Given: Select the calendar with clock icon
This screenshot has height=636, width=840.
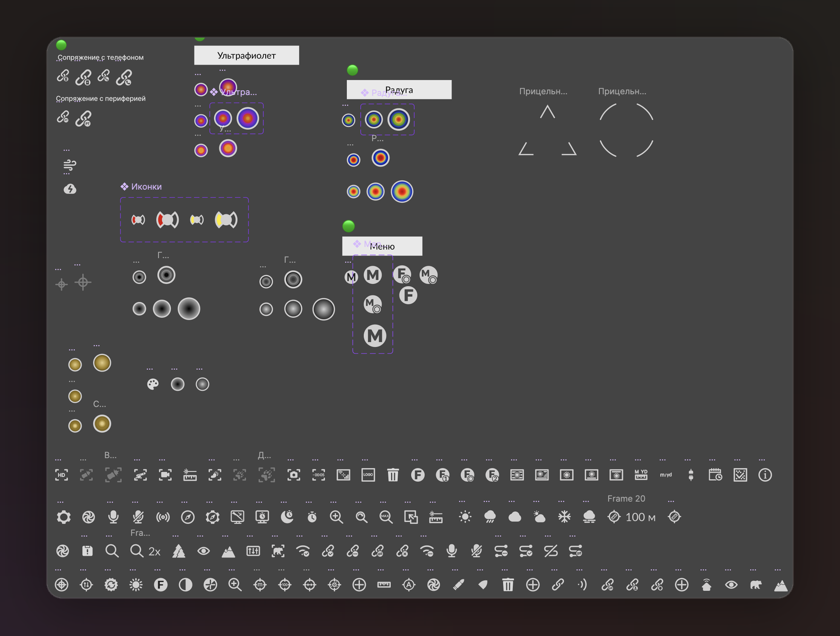Looking at the screenshot, I should point(715,475).
